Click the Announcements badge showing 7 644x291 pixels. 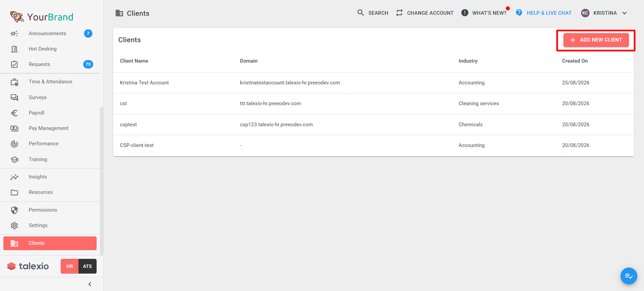88,33
